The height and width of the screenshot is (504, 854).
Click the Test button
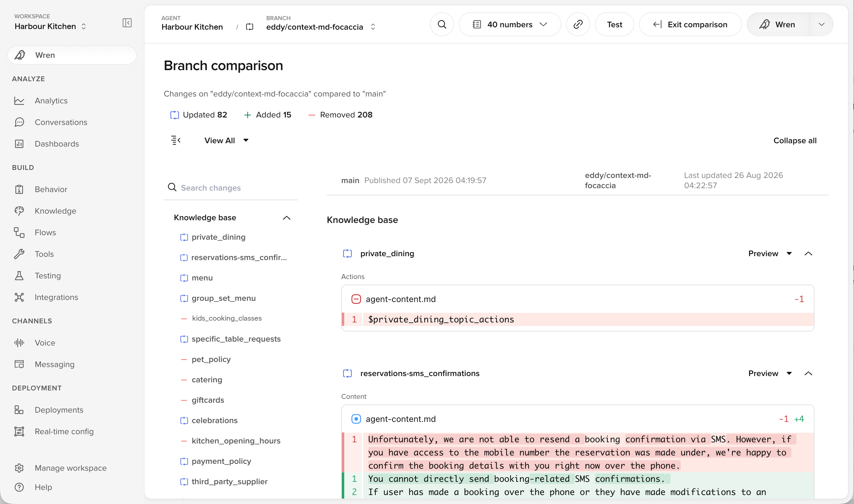[x=614, y=25]
